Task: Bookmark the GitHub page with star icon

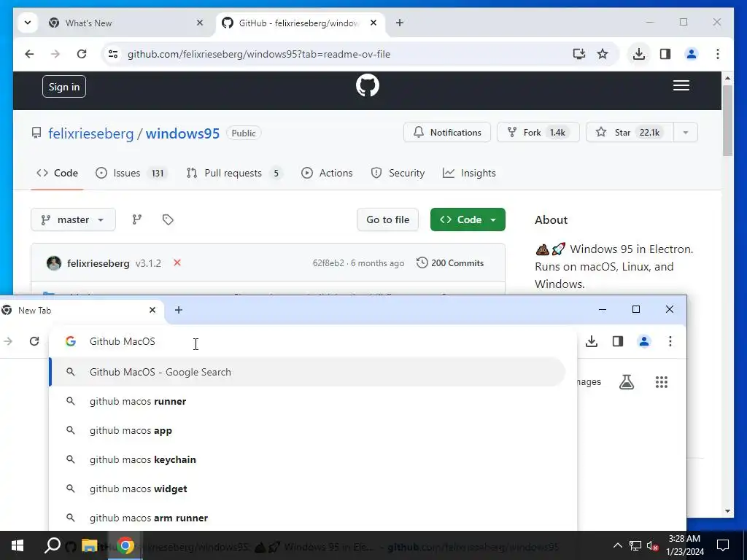Action: (x=603, y=54)
